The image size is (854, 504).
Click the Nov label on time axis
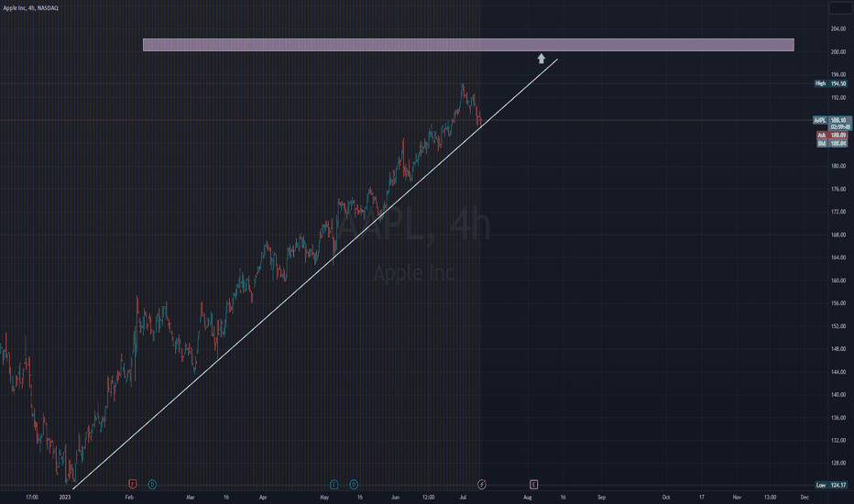(737, 497)
